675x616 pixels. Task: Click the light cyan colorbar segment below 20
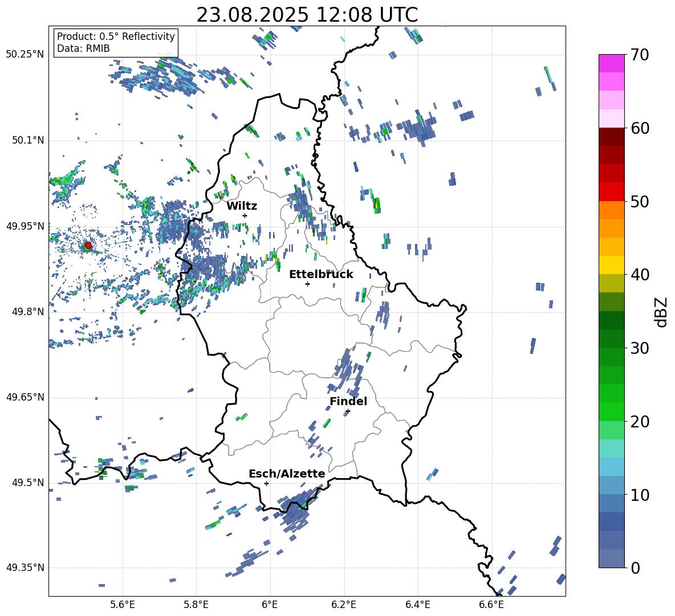tap(612, 448)
